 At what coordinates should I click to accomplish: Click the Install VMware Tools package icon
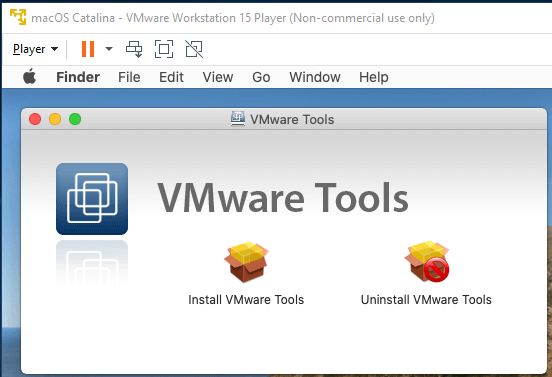coord(246,262)
